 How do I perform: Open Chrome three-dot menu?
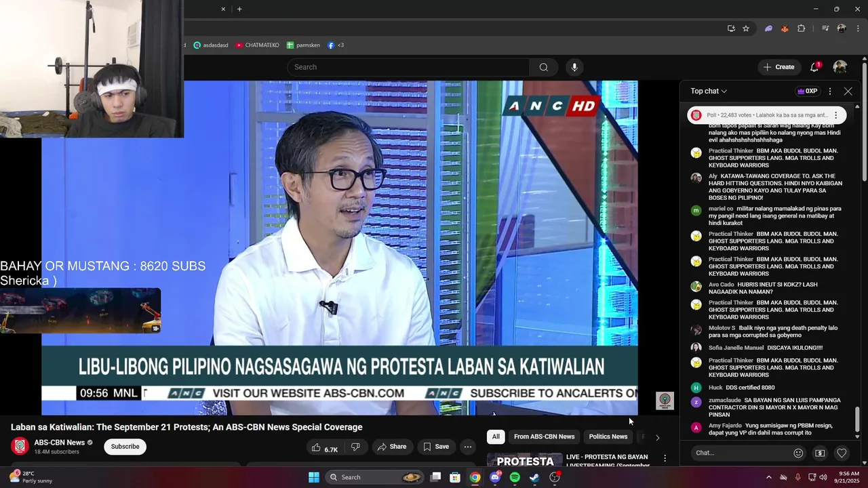coord(858,28)
